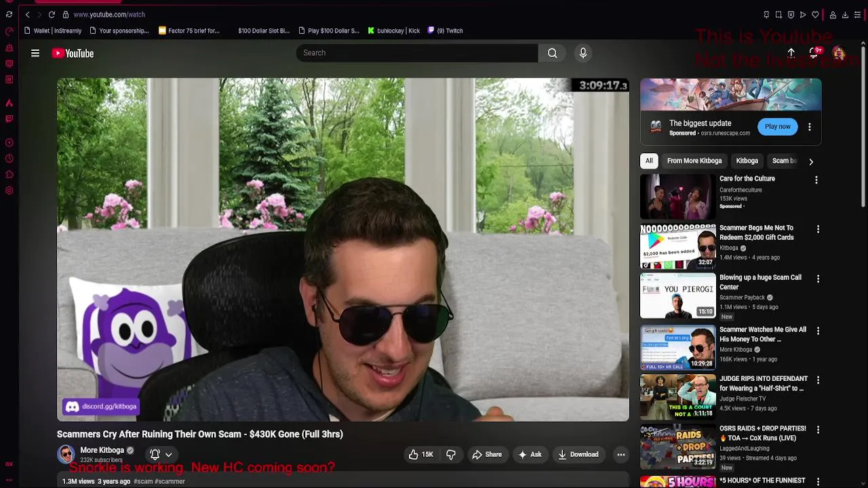Take a snapshot with browser capture icon

[x=778, y=14]
